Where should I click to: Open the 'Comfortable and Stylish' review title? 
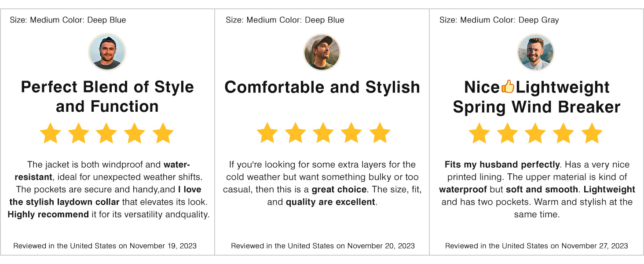[x=322, y=87]
